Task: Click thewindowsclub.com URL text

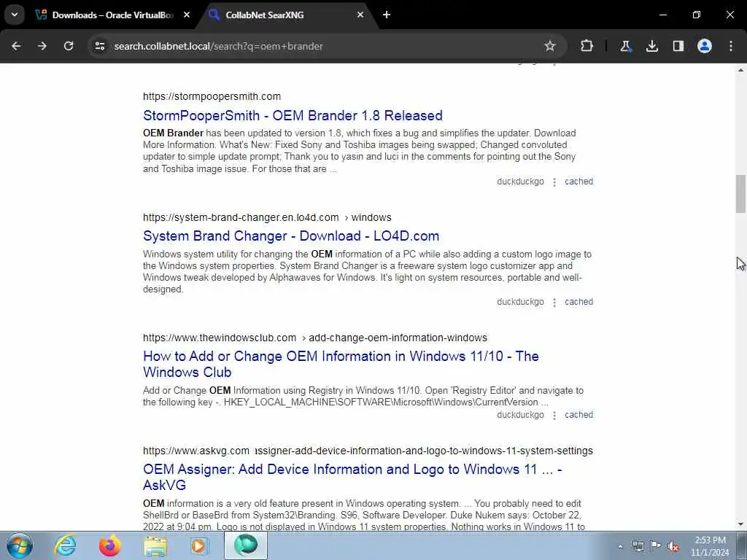Action: (219, 338)
